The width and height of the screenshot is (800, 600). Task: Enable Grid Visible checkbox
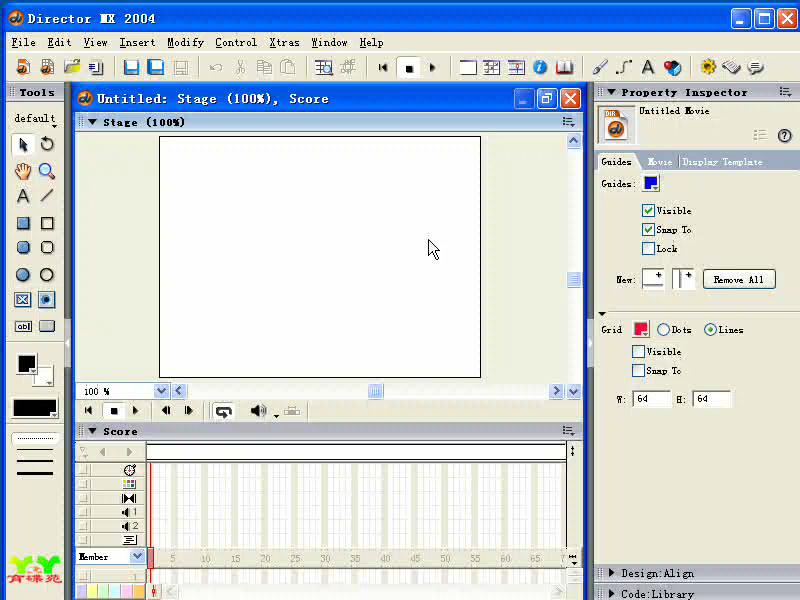tap(638, 352)
